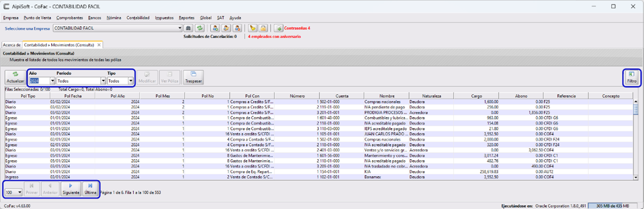This screenshot has width=644, height=209.
Task: Select the row named Combustibles y lubrica...
Action: 319,118
